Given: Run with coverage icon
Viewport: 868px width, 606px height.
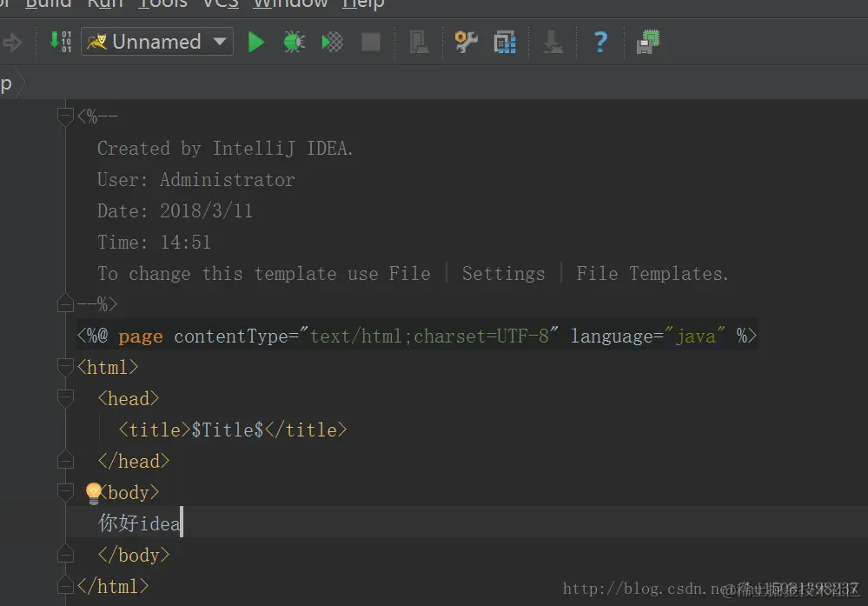Looking at the screenshot, I should click(x=332, y=42).
